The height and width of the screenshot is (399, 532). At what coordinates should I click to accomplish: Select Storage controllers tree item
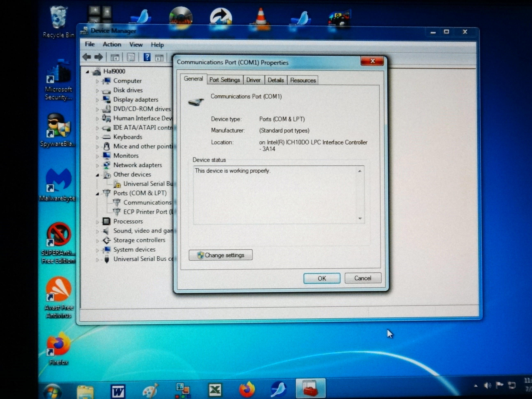pos(139,240)
